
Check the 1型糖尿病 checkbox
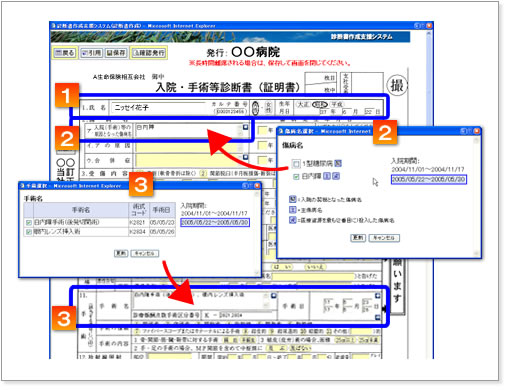tap(296, 164)
